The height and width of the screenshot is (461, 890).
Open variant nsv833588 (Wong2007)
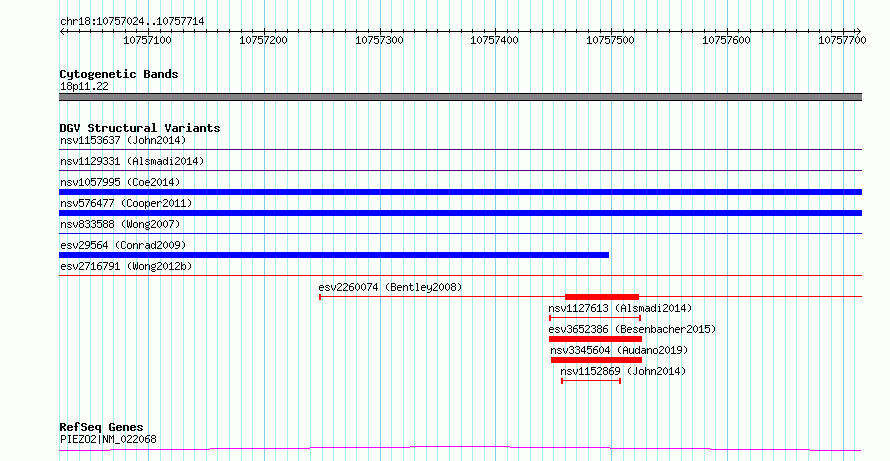coord(120,224)
